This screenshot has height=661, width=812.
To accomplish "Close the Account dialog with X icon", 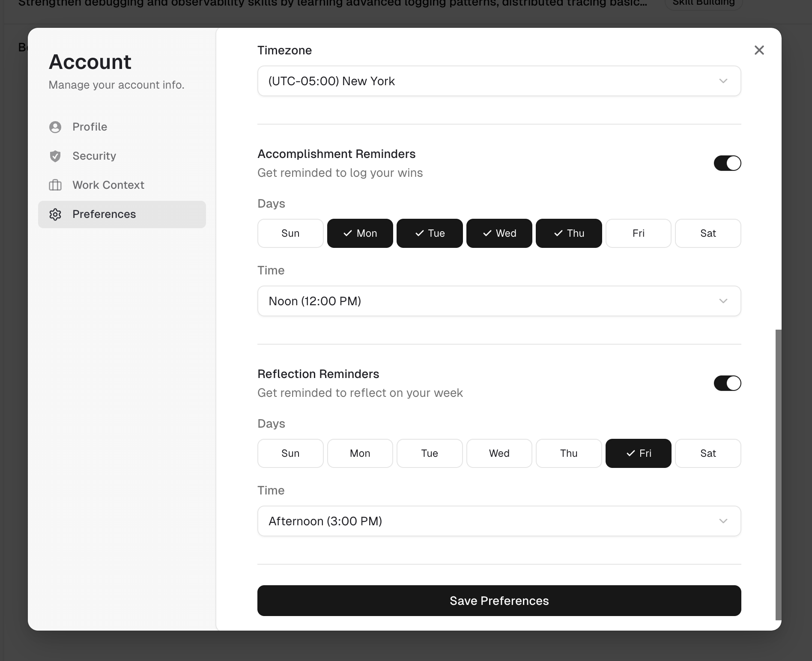I will 759,51.
